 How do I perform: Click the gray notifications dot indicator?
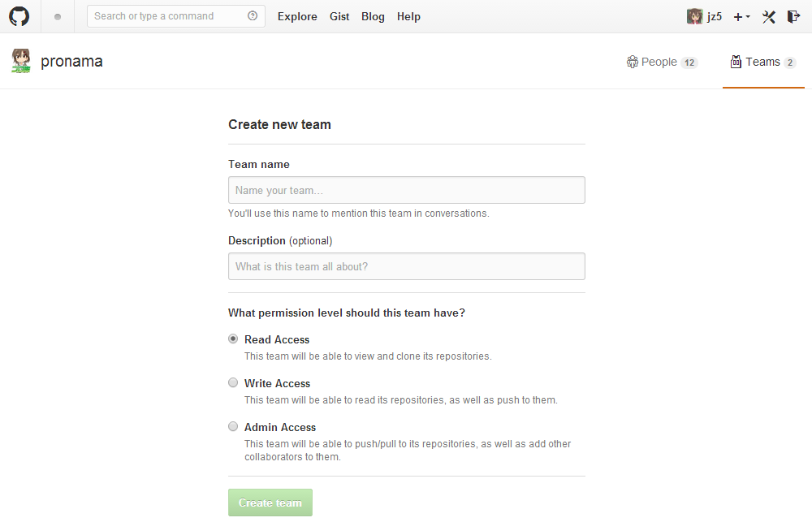click(58, 17)
